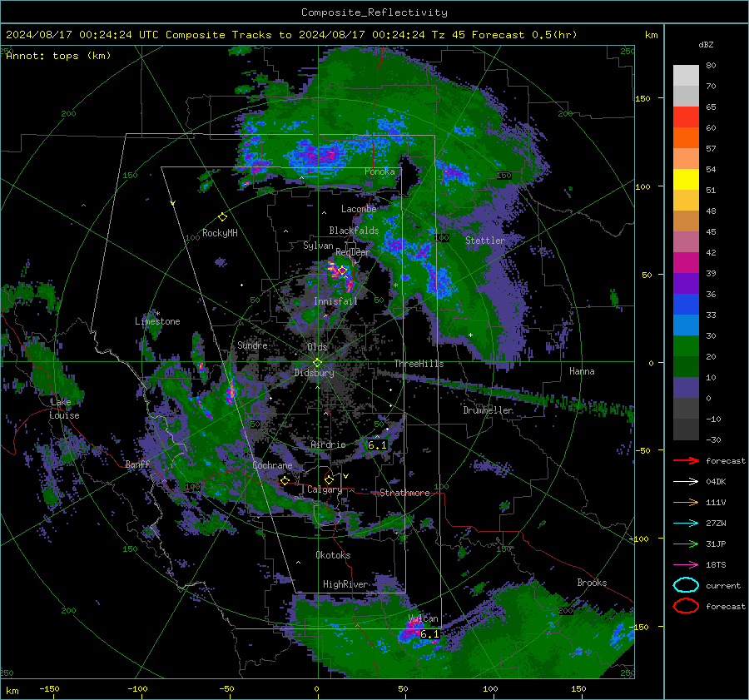This screenshot has width=749, height=700.
Task: Click the yellow diamond marker near RockyMH
Action: [x=222, y=217]
